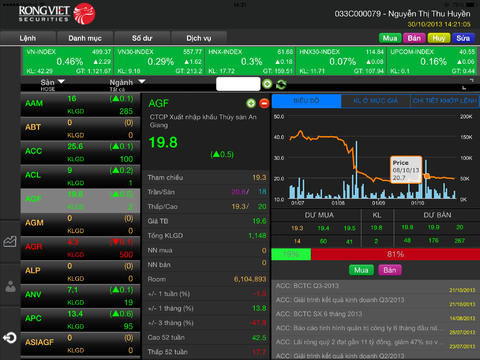
Task: Select the APC stock row
Action: 80,320
